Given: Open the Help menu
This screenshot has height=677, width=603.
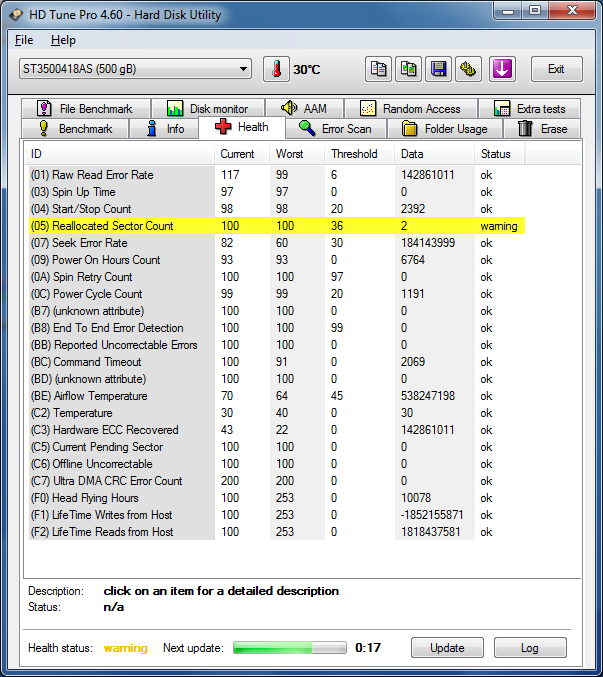Looking at the screenshot, I should coord(63,40).
